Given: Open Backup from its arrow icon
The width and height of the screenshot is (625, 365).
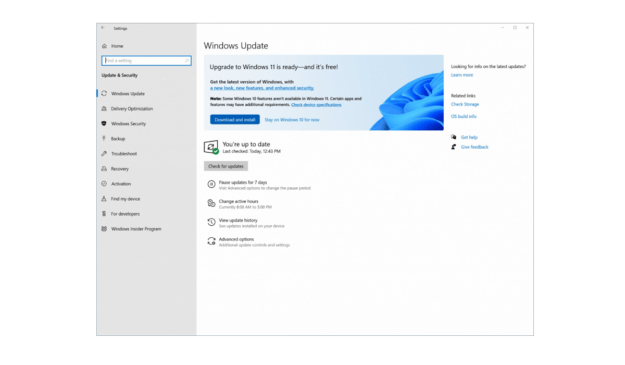Looking at the screenshot, I should coord(104,139).
